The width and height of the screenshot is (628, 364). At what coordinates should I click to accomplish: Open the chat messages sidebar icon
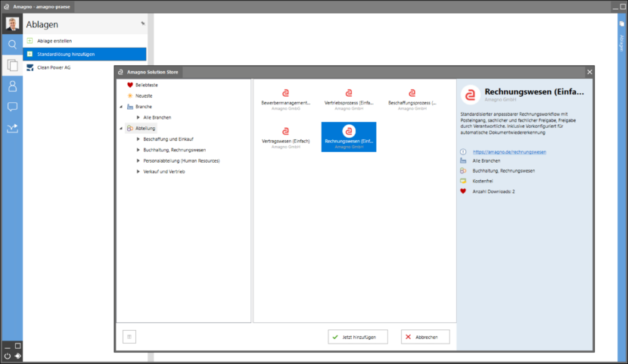(x=12, y=107)
